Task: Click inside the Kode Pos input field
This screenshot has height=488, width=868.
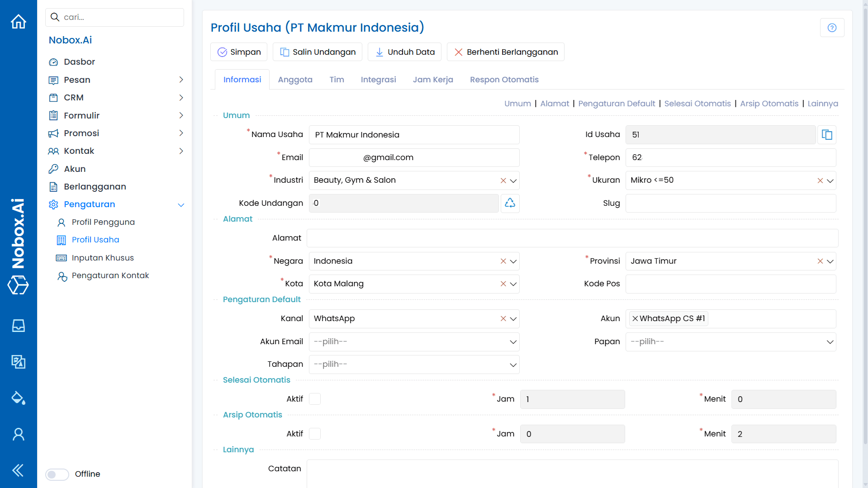Action: [730, 284]
